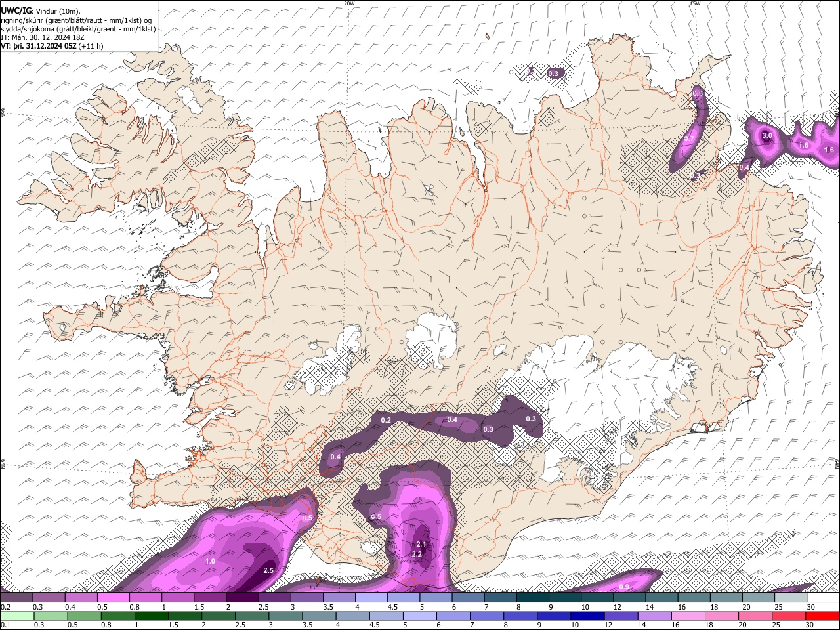Screen dimensions: 840x630
Task: Click the '1.0' precipitation value on the map
Action: pyautogui.click(x=210, y=561)
